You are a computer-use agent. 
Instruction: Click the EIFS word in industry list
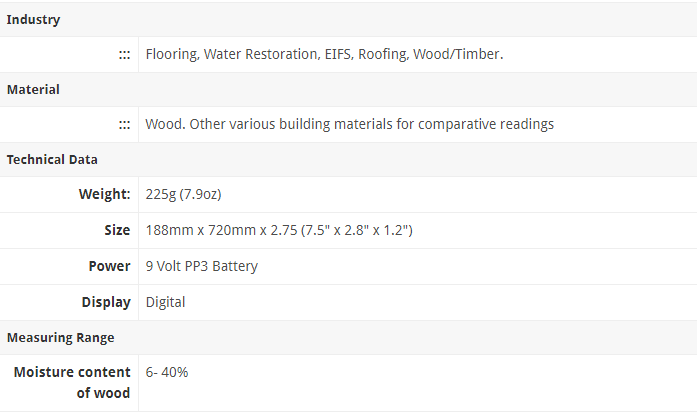pyautogui.click(x=339, y=54)
